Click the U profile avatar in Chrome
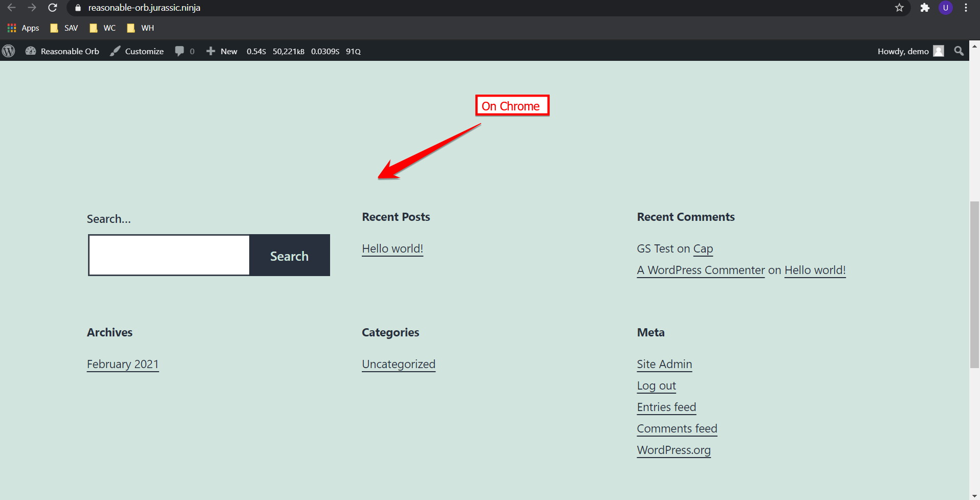 [945, 8]
